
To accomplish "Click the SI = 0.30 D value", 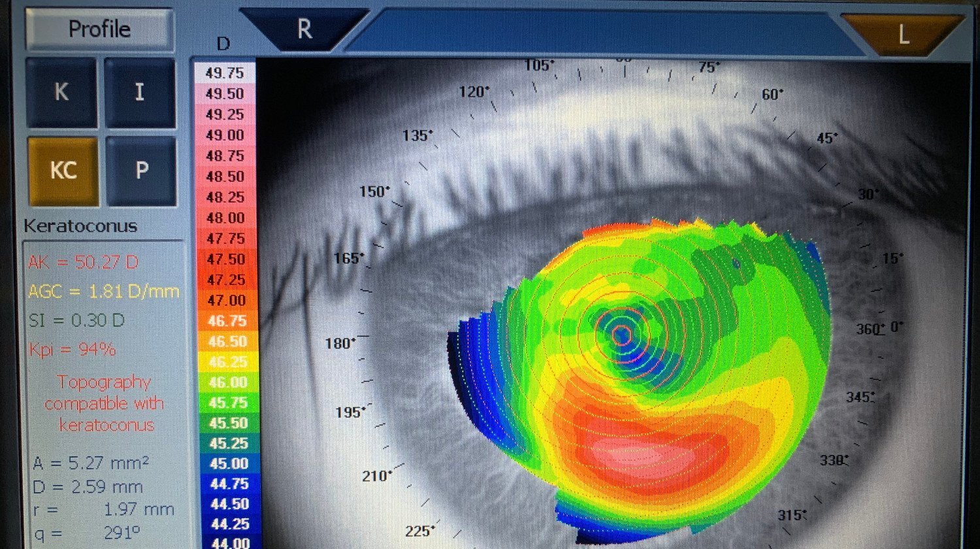I will click(76, 320).
